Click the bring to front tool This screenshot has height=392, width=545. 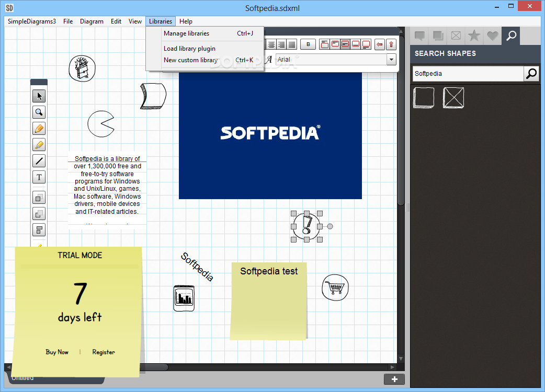39,198
